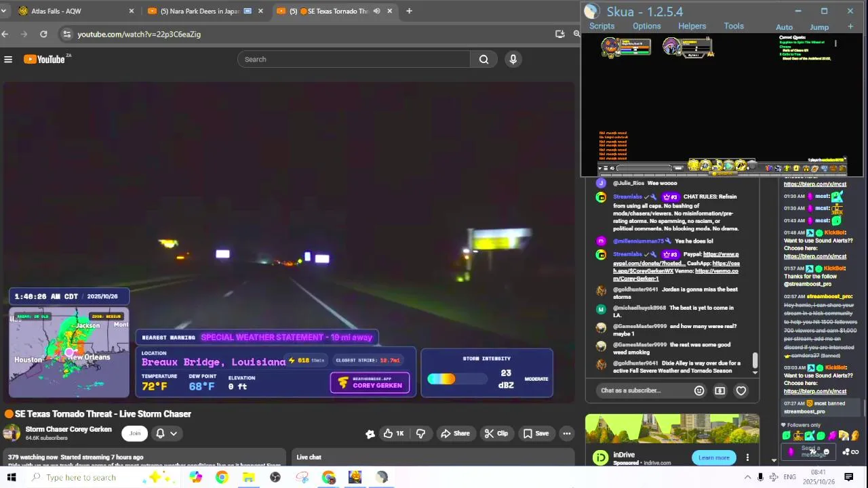Viewport: 868px width, 488px height.
Task: Open the Windows notification center icon
Action: click(x=848, y=477)
